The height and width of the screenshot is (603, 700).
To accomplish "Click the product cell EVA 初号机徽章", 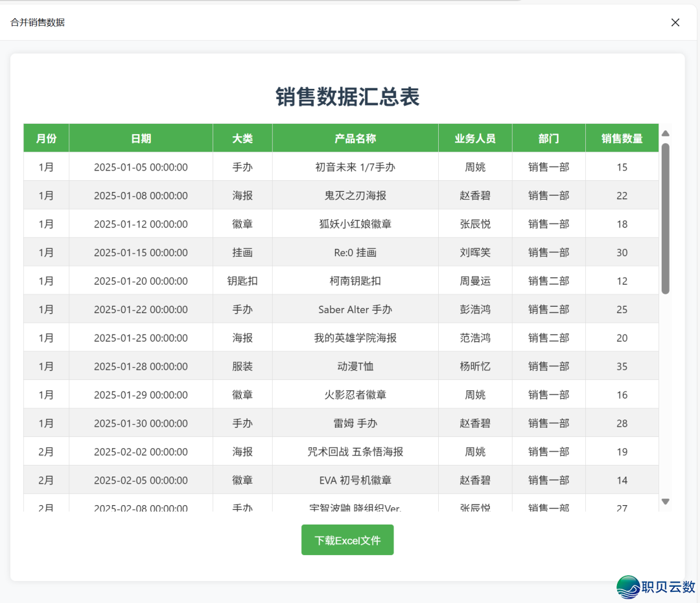I will (355, 480).
